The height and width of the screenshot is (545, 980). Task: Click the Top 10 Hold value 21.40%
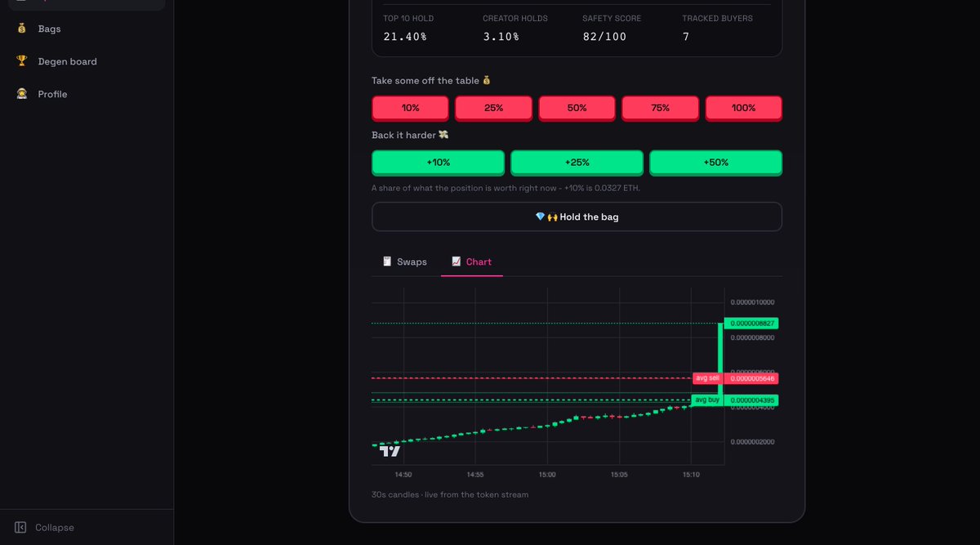click(405, 37)
